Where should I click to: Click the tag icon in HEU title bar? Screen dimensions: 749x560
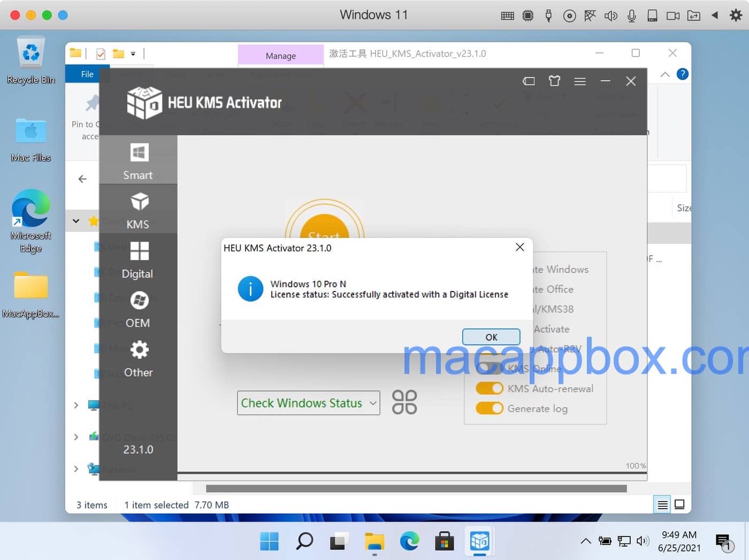click(529, 81)
